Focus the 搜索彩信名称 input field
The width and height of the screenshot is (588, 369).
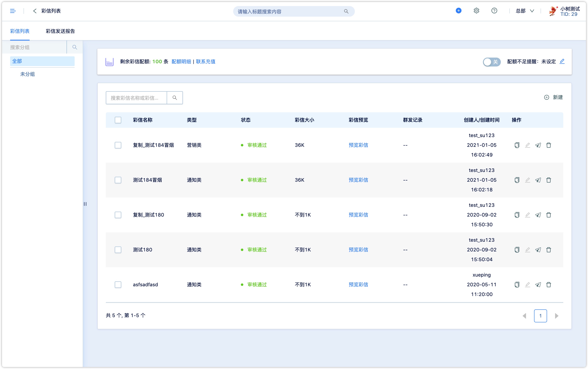point(136,98)
